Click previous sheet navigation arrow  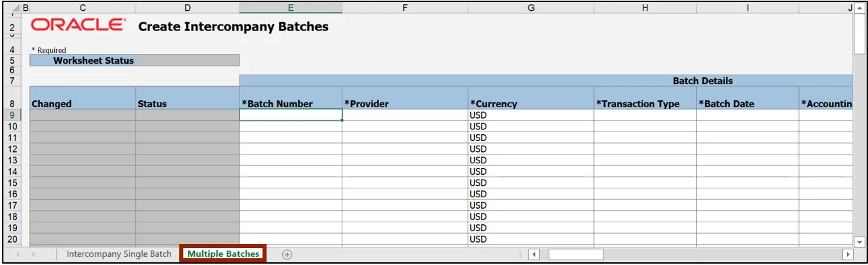pyautogui.click(x=18, y=254)
